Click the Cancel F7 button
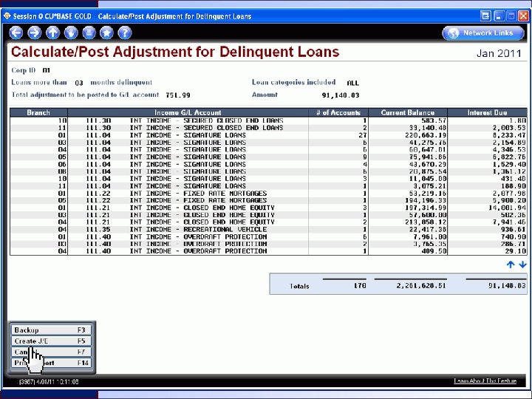Screen dimensions: 532x399 [x=50, y=352]
